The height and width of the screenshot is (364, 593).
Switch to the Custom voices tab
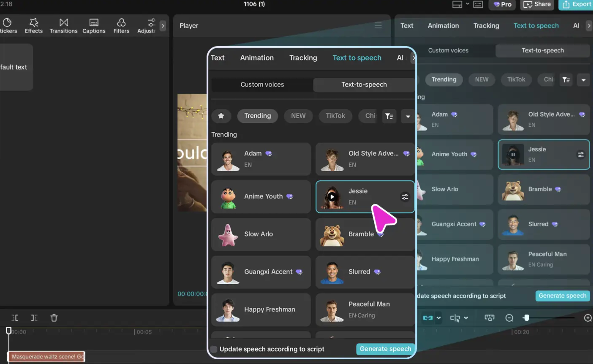(262, 85)
